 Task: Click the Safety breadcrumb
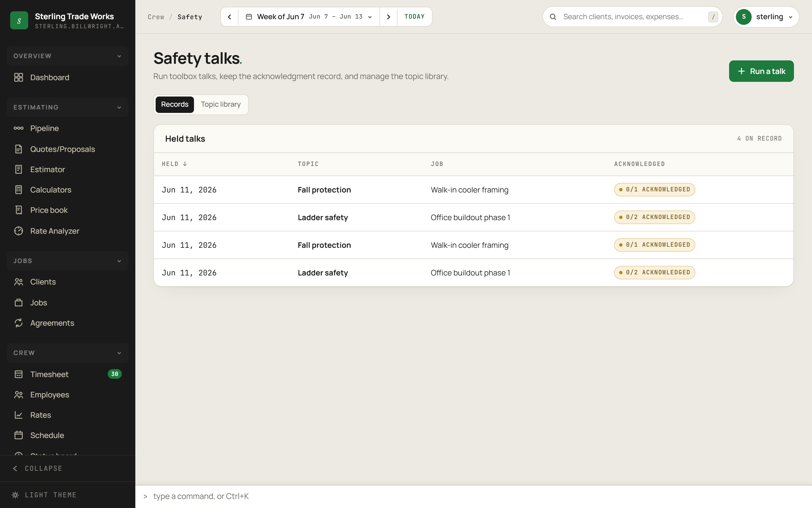[190, 17]
